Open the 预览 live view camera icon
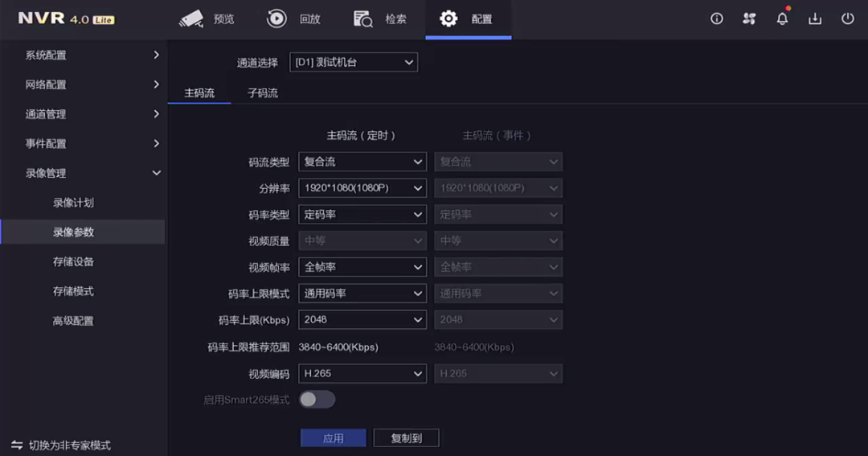This screenshot has height=456, width=868. click(x=191, y=18)
